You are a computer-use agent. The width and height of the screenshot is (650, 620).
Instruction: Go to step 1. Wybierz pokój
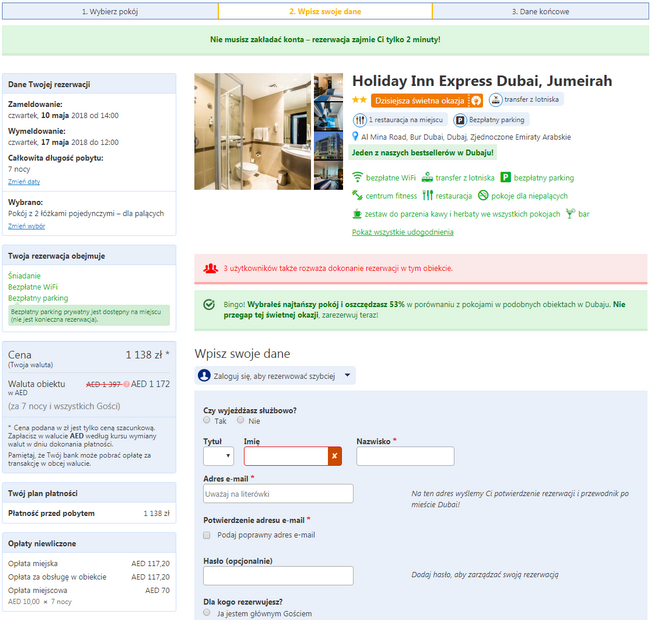click(110, 12)
